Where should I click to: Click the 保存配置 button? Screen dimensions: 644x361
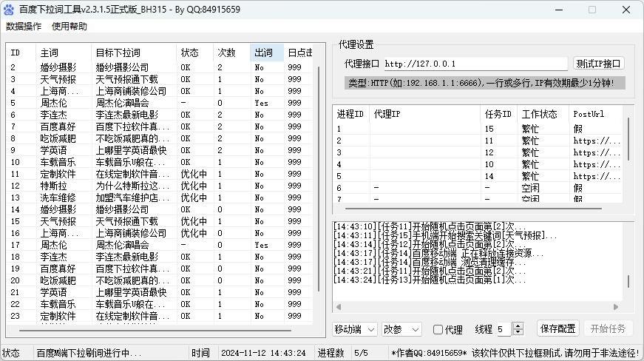point(557,328)
